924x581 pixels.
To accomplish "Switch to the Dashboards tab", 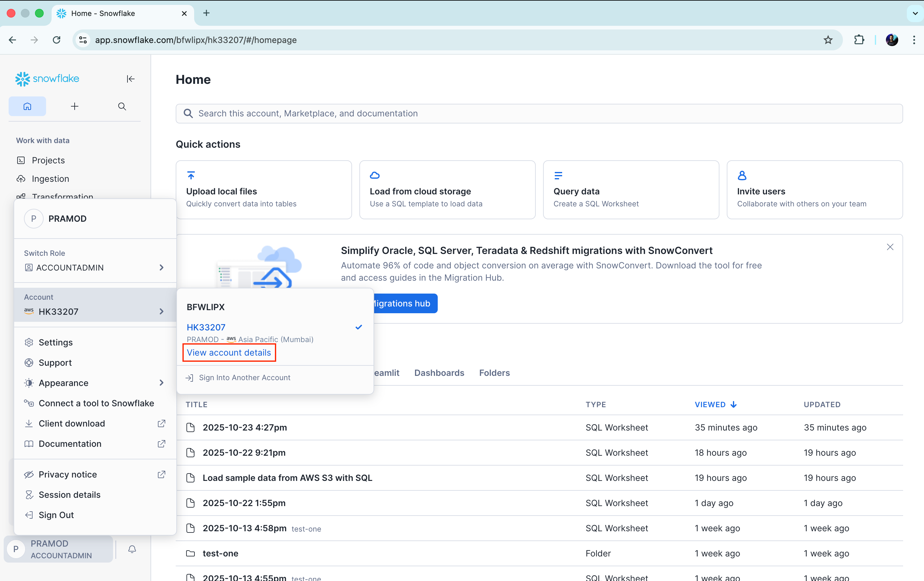I will coord(439,373).
